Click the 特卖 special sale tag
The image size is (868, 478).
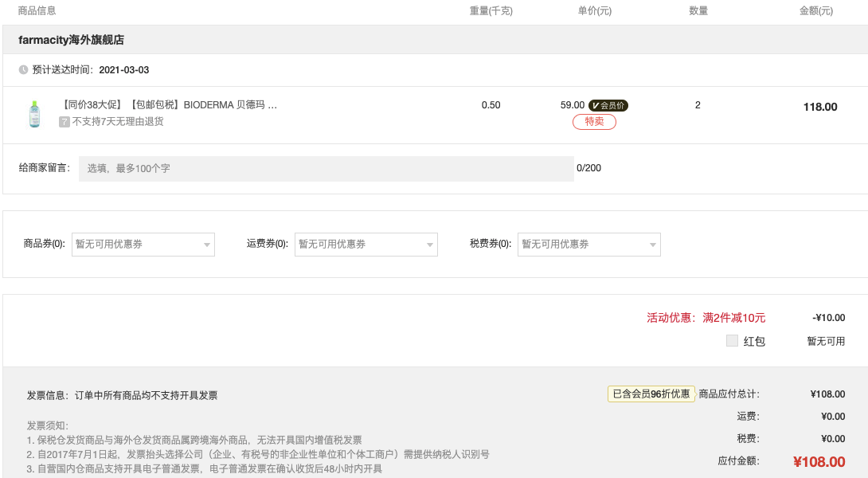click(594, 121)
